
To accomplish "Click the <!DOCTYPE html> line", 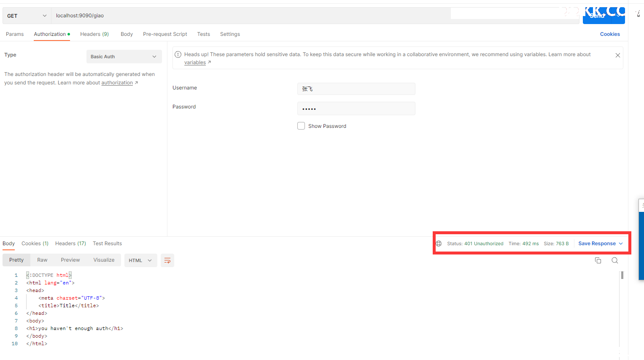I will [x=49, y=275].
